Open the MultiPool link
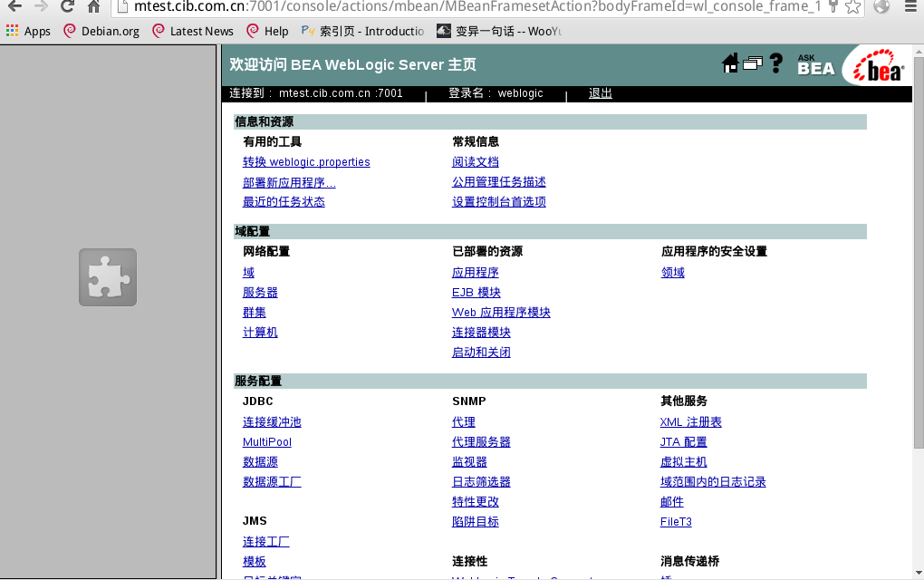The width and height of the screenshot is (924, 580). (267, 442)
